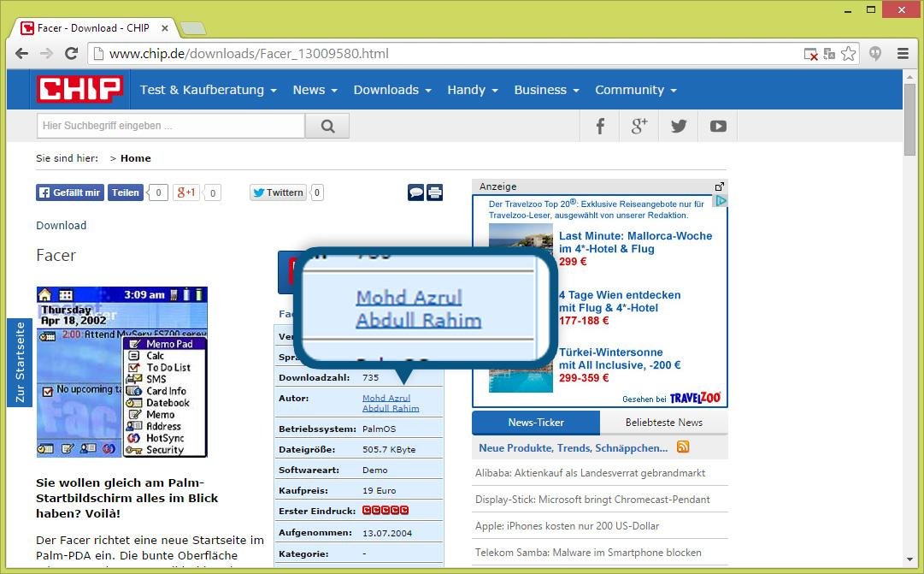This screenshot has height=574, width=924.
Task: Expand the Community menu
Action: [x=636, y=90]
